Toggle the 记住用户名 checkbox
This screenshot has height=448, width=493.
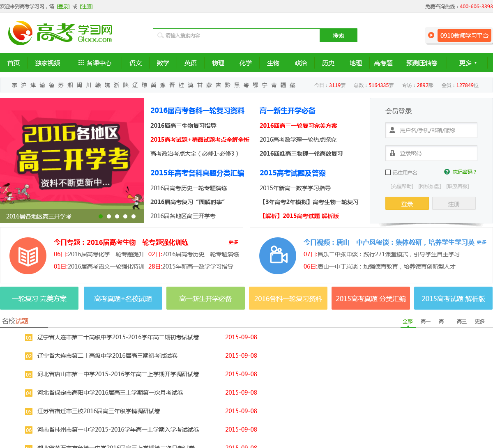click(x=388, y=172)
